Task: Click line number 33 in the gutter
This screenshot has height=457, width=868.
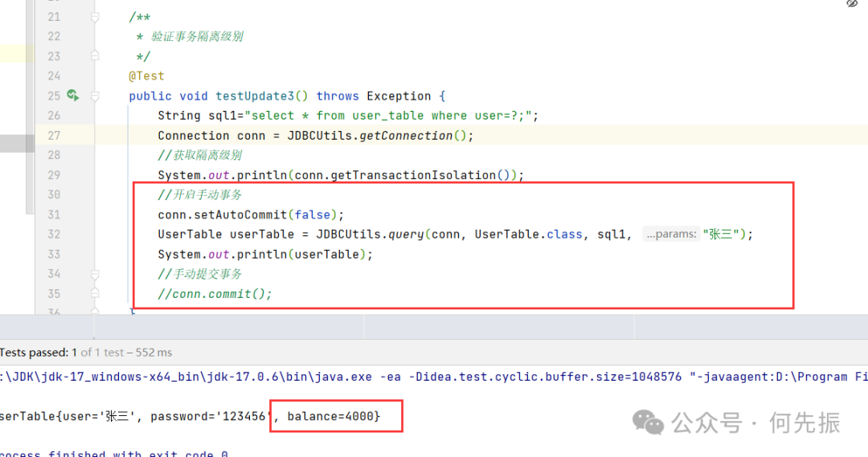Action: 54,254
